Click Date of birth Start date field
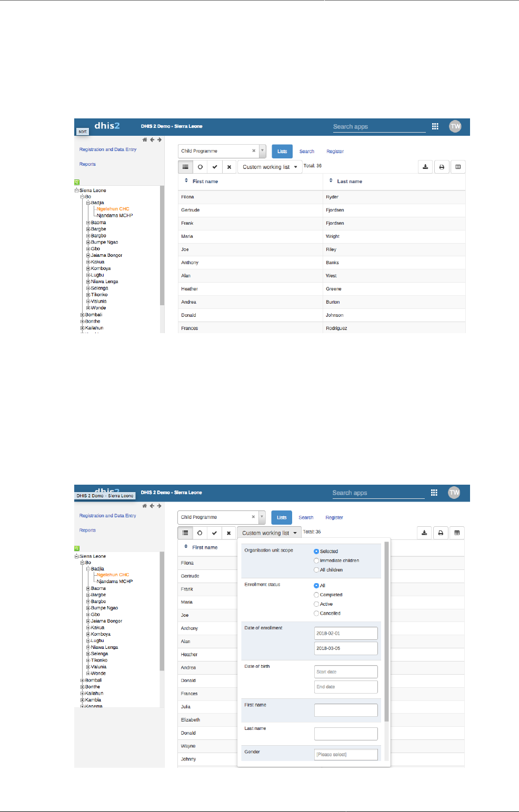The width and height of the screenshot is (519, 812). (346, 671)
